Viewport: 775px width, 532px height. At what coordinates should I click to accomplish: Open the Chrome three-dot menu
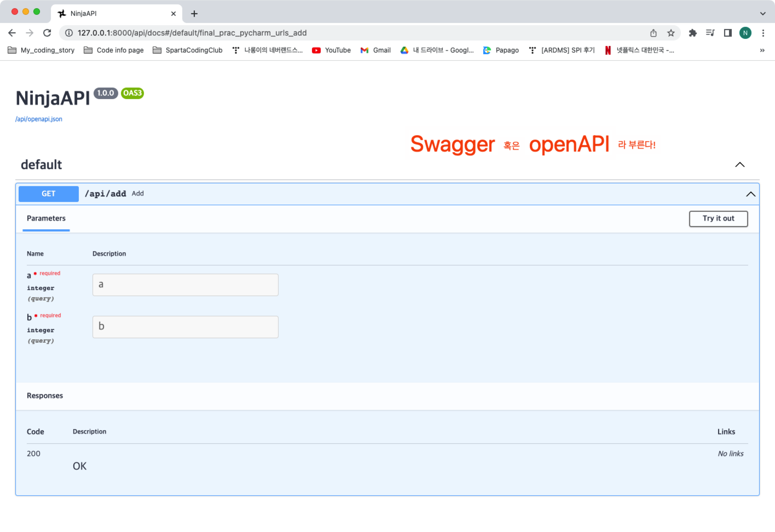click(x=763, y=33)
